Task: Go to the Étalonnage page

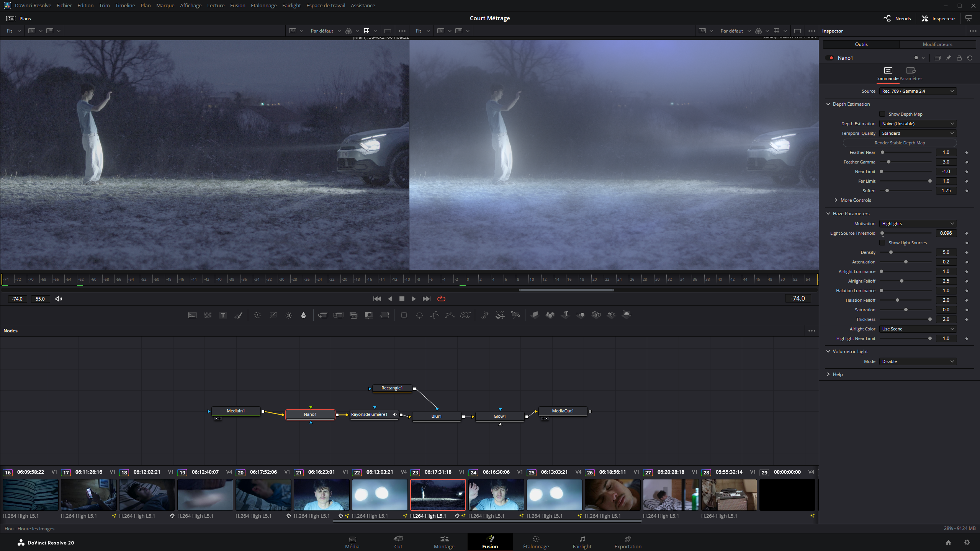Action: 536,542
